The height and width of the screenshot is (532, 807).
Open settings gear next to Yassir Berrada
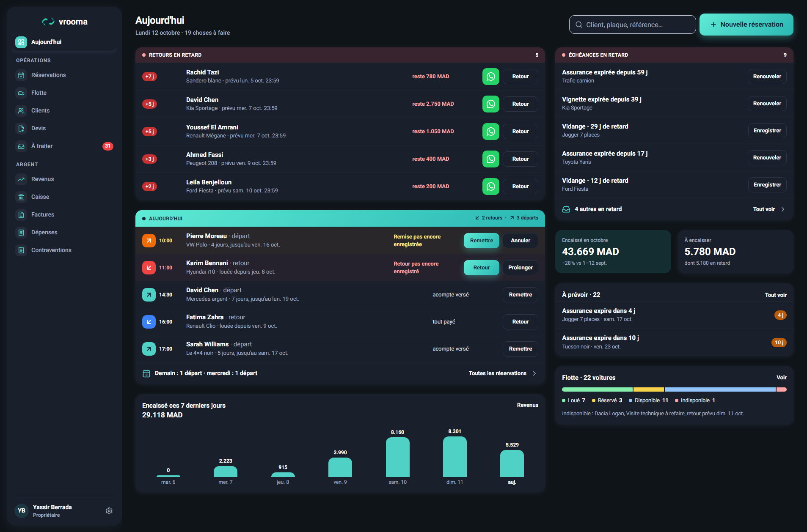[x=109, y=511]
